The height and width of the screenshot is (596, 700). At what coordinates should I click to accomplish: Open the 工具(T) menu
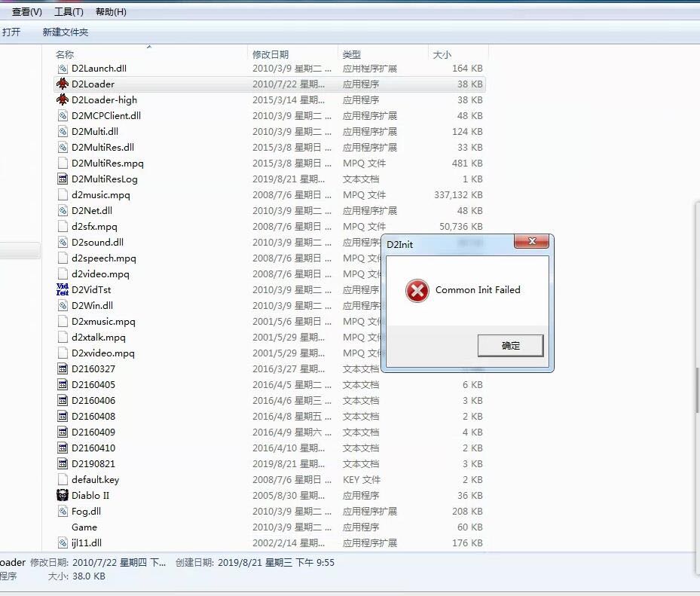(69, 12)
